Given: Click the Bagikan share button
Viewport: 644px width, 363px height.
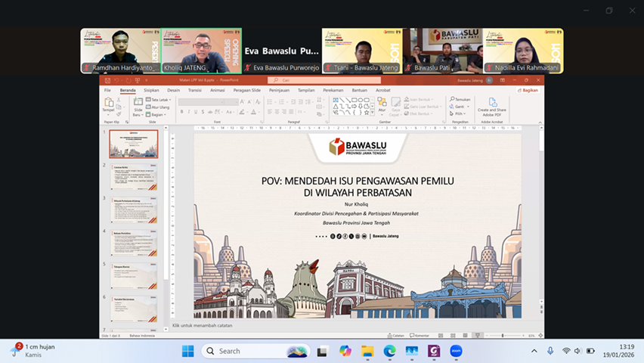Looking at the screenshot, I should [x=528, y=90].
